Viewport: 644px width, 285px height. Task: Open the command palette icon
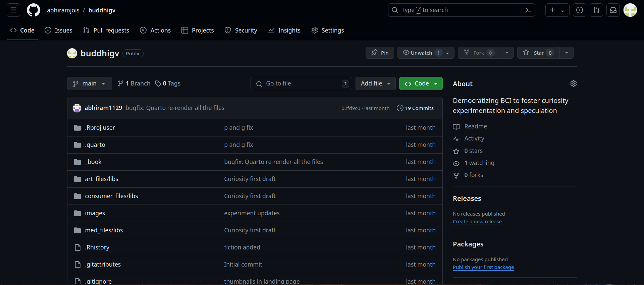pyautogui.click(x=528, y=10)
